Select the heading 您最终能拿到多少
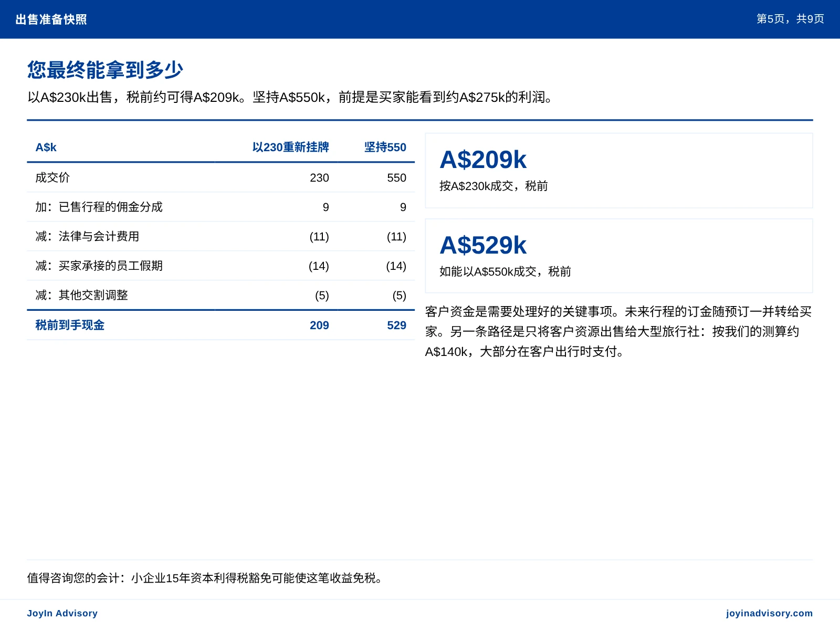 105,70
